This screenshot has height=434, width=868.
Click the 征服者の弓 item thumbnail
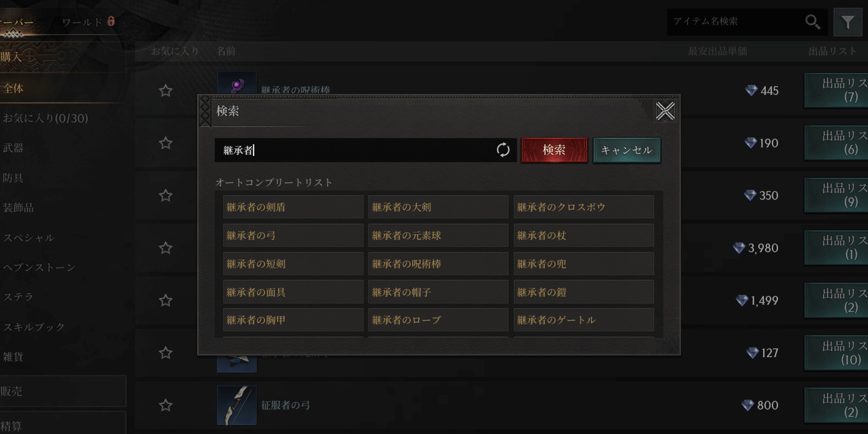tap(237, 405)
